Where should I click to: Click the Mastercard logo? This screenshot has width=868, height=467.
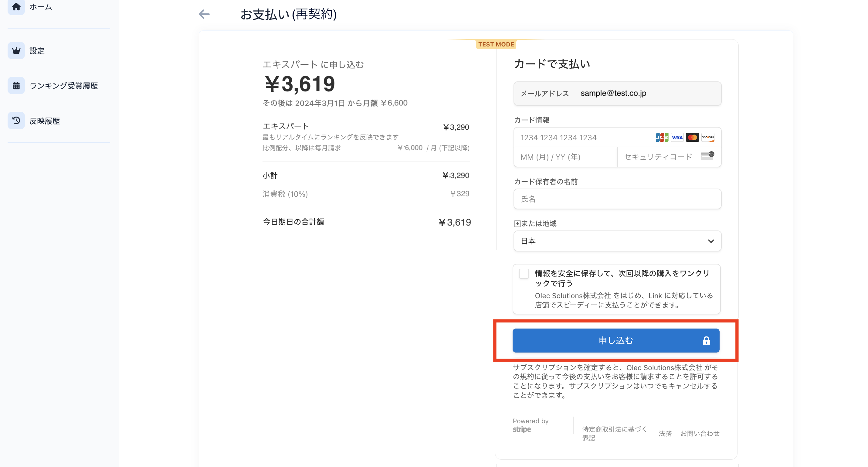tap(692, 138)
